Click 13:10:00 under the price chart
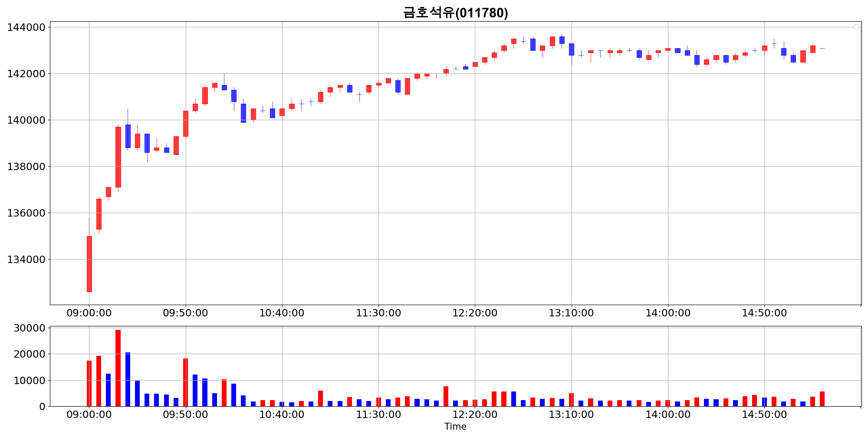The height and width of the screenshot is (434, 868). click(571, 313)
